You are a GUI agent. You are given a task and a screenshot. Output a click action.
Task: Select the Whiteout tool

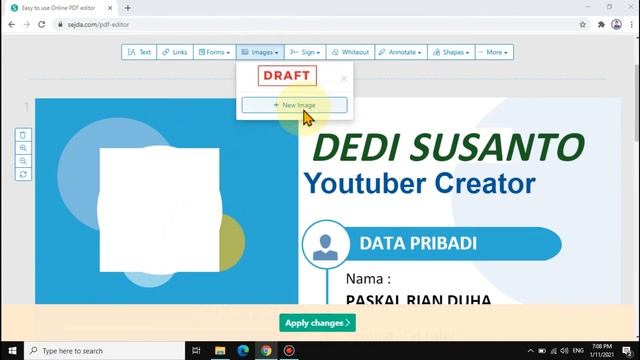coord(350,52)
